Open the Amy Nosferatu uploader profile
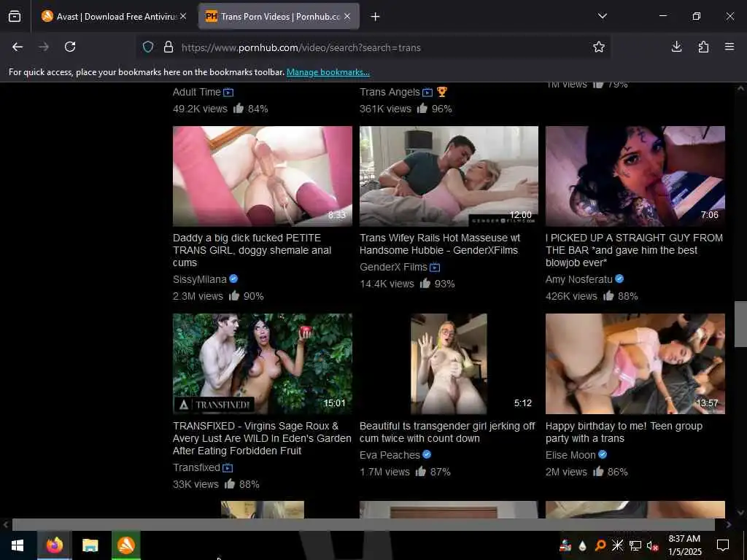Image resolution: width=747 pixels, height=560 pixels. click(x=578, y=279)
